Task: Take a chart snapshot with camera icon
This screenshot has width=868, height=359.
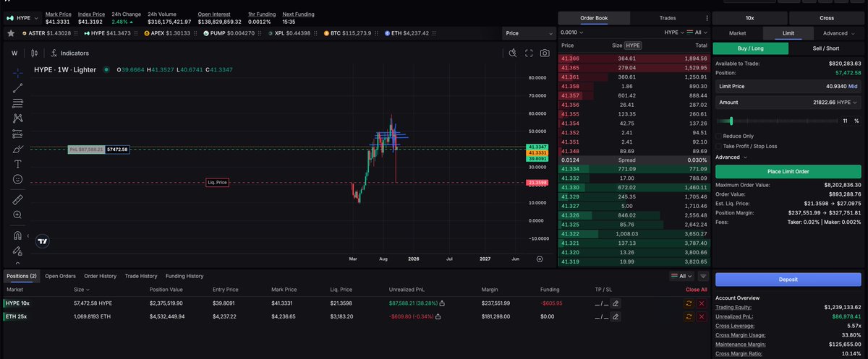Action: tap(545, 53)
